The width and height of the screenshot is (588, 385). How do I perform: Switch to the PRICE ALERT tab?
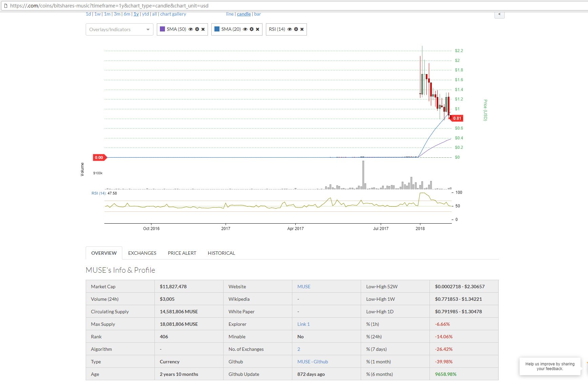tap(182, 253)
